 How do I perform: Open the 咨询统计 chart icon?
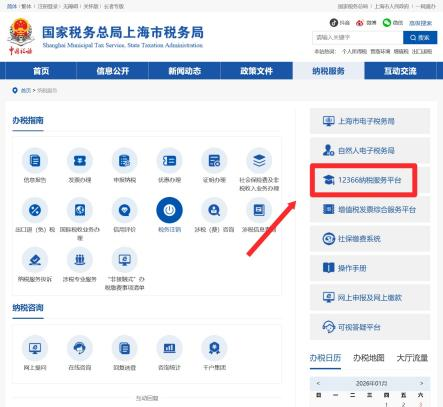point(169,348)
